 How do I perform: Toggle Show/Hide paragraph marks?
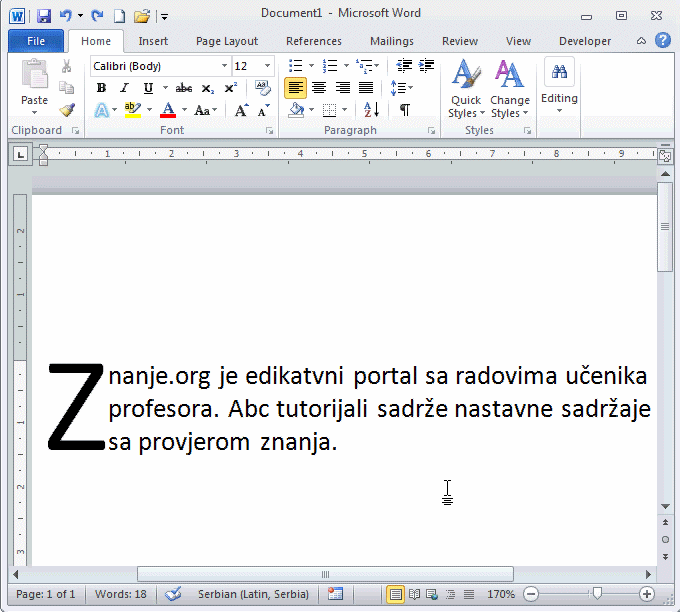pos(404,110)
